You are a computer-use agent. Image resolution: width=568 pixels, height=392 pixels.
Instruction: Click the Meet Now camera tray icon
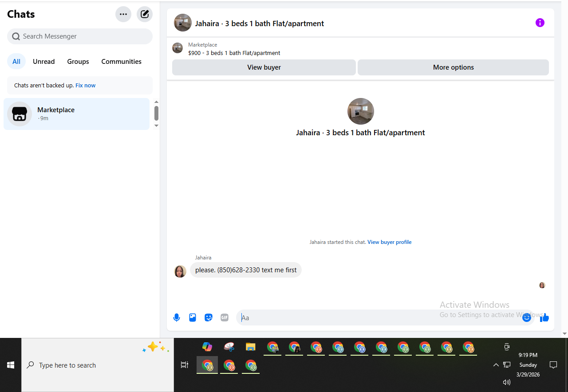click(507, 347)
